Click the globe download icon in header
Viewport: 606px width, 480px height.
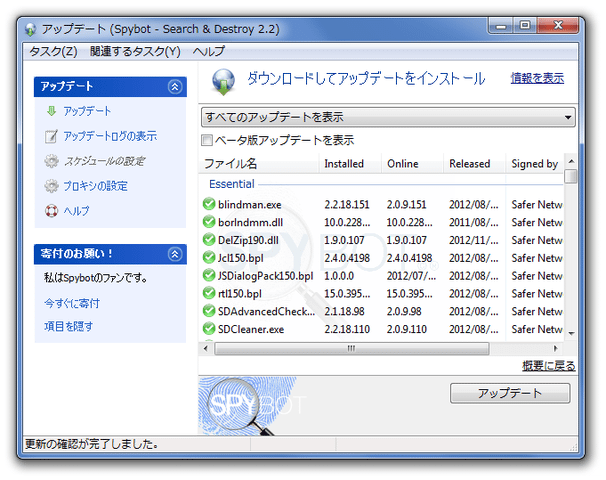click(223, 82)
